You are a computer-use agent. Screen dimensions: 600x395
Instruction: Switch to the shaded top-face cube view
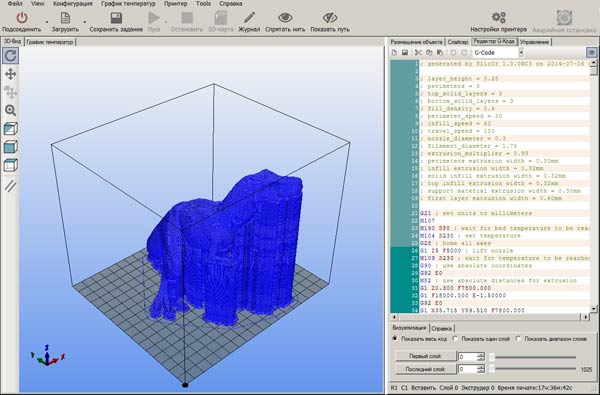point(10,129)
